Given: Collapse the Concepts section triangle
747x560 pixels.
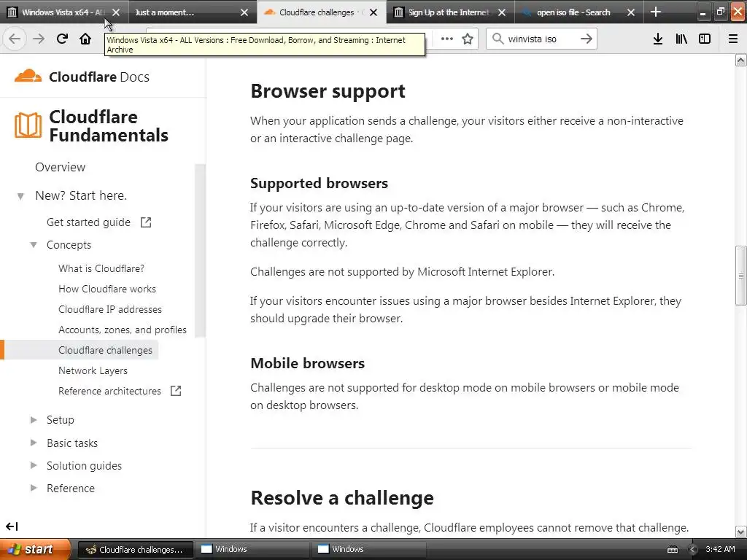Looking at the screenshot, I should 34,245.
